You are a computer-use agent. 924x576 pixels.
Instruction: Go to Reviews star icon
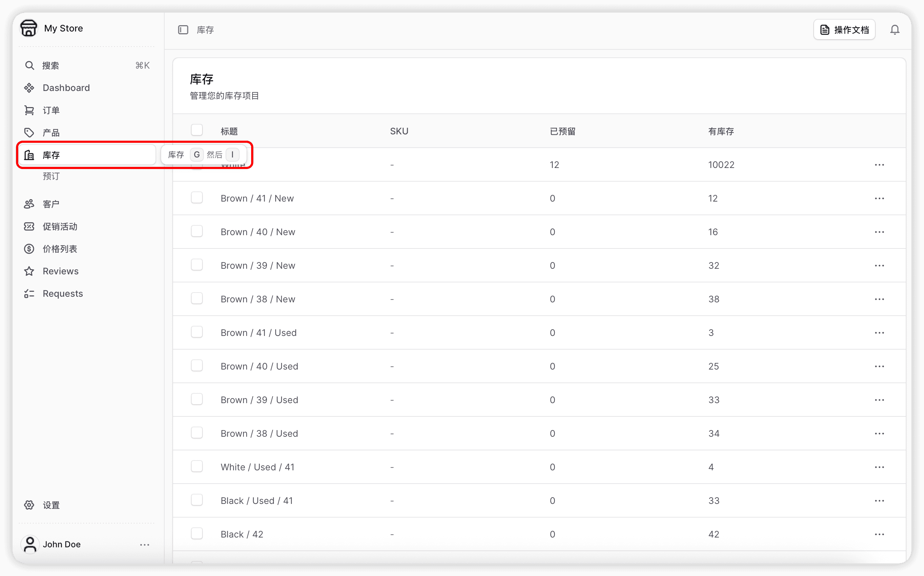click(29, 271)
